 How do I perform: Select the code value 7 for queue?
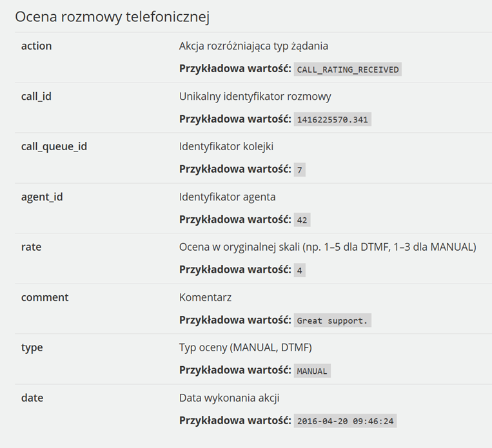[x=300, y=170]
